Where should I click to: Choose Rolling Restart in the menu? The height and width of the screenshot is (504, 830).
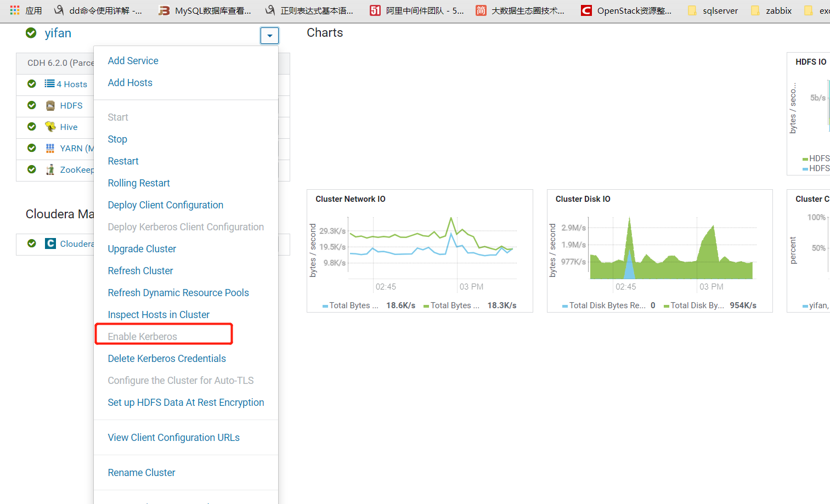click(x=139, y=183)
